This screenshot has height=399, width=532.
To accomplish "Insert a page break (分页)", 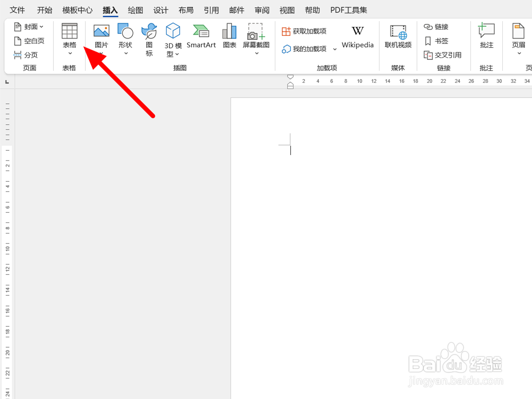I will (26, 55).
